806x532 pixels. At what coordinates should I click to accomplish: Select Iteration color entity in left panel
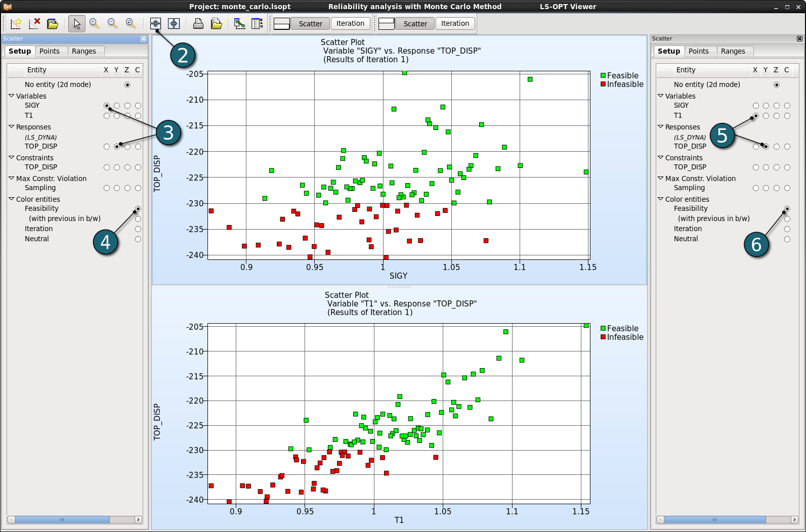pyautogui.click(x=138, y=229)
